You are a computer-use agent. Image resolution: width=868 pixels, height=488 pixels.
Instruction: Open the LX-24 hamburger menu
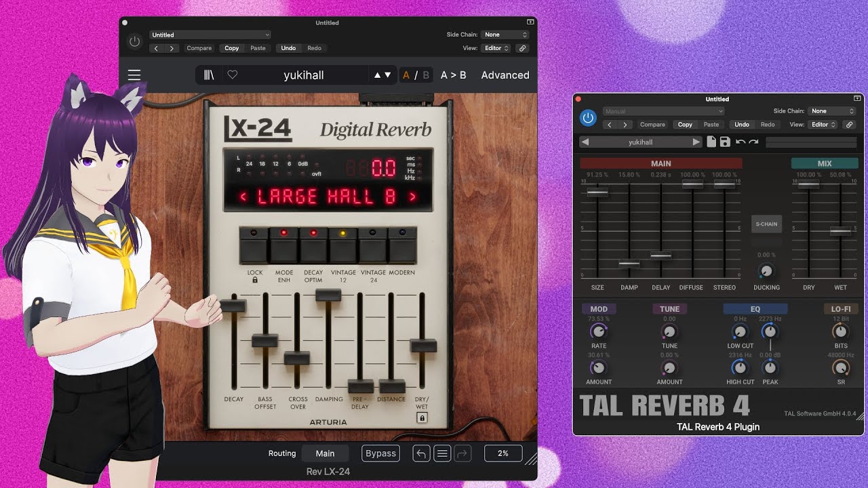pyautogui.click(x=134, y=75)
